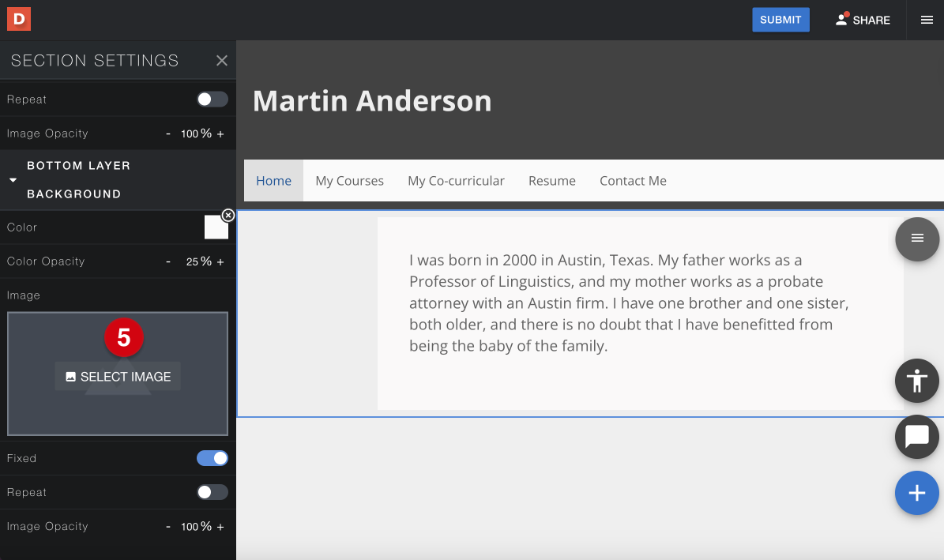Screen dimensions: 944x560
Task: Remove the background color with the x icon
Action: (228, 215)
